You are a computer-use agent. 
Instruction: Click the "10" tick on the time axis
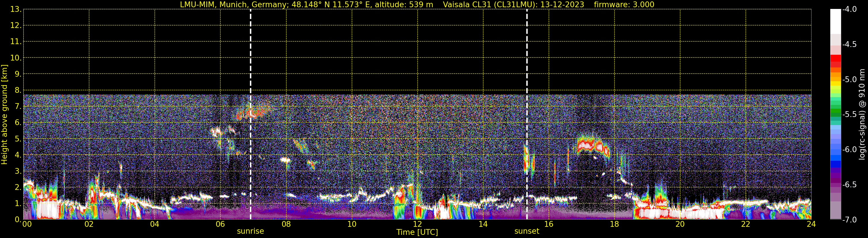click(x=352, y=224)
